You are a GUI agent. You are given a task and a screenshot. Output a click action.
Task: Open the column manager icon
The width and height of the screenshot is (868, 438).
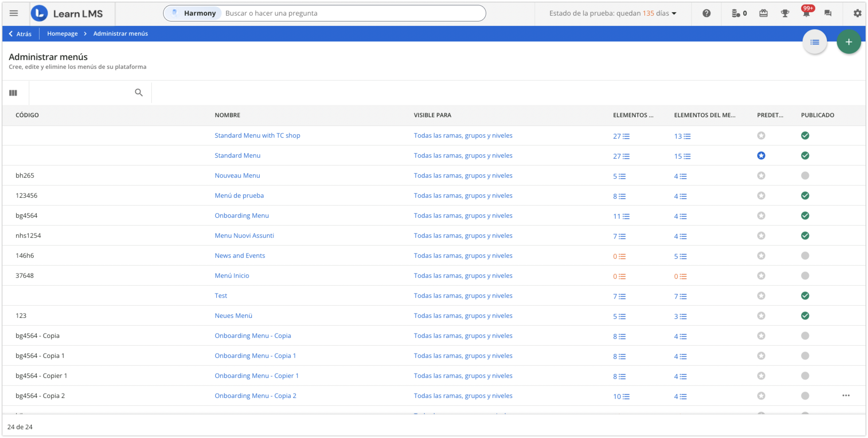[13, 93]
